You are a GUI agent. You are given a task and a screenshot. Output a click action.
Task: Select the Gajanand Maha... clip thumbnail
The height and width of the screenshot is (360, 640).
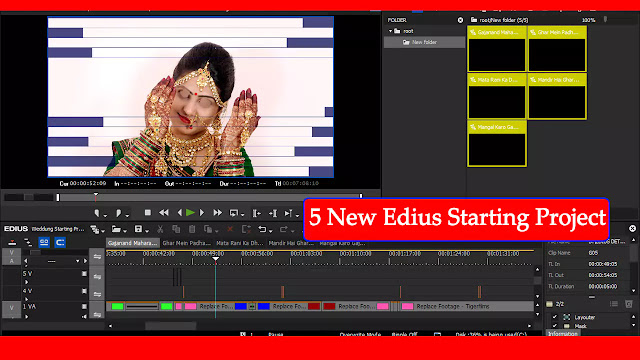(497, 49)
